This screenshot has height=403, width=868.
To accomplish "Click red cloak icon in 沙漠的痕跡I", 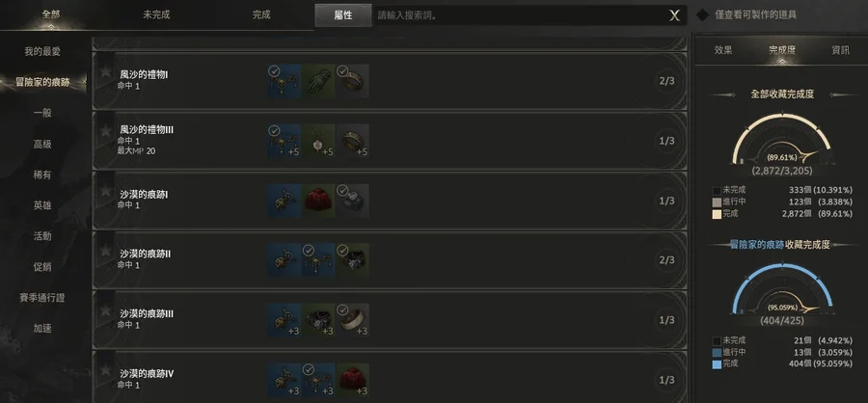I will pyautogui.click(x=318, y=201).
